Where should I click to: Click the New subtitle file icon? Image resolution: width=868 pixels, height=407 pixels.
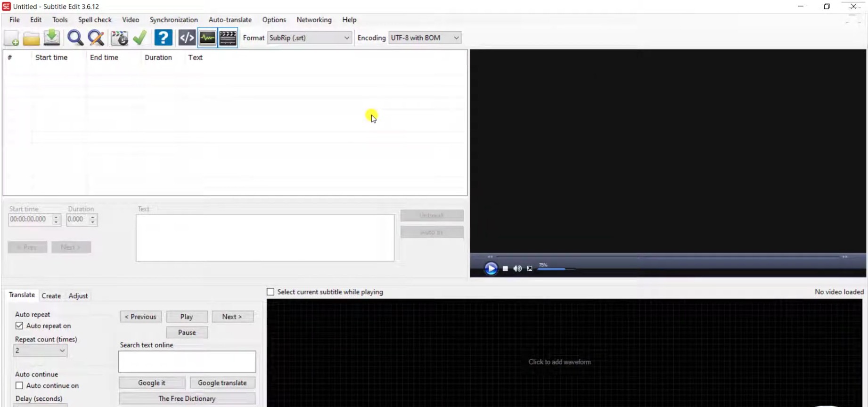[11, 38]
